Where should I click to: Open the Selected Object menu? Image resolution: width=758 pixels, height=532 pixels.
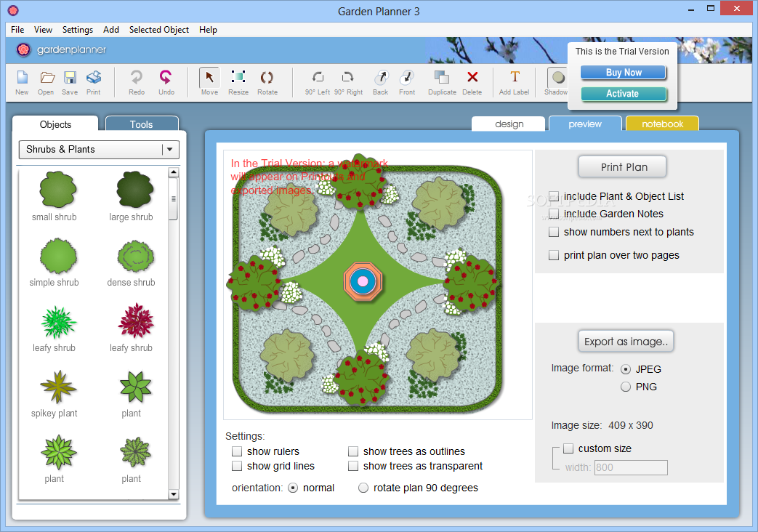tap(159, 30)
